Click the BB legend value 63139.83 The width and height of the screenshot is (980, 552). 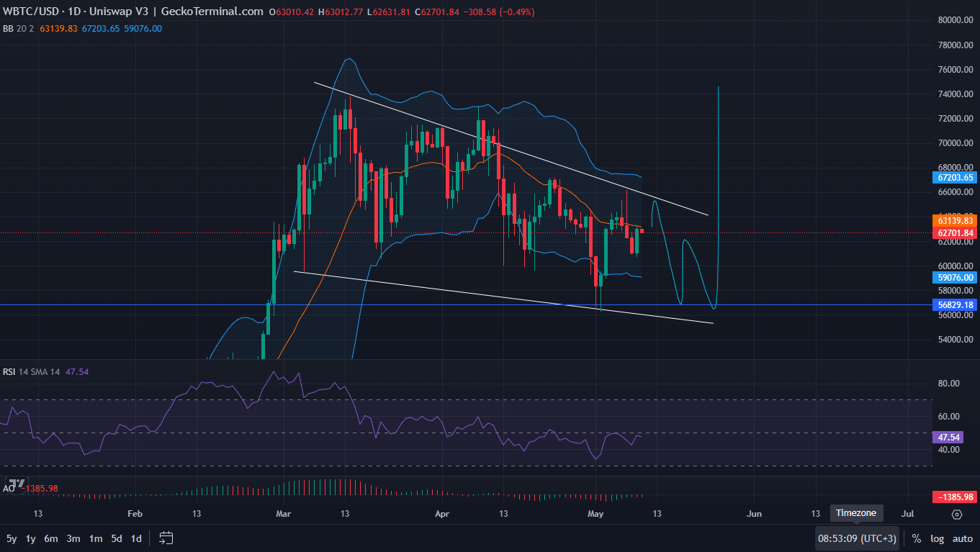[59, 28]
